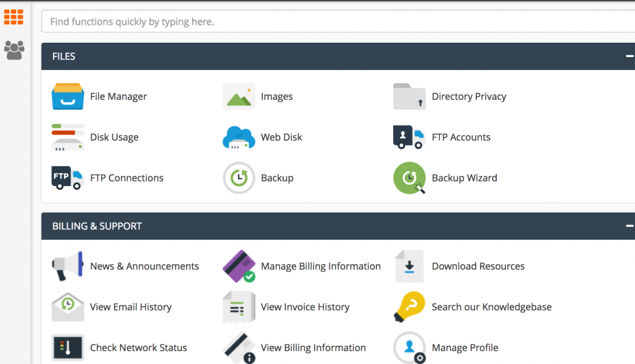The height and width of the screenshot is (364, 635).
Task: Select the View Billing Information link
Action: pyautogui.click(x=313, y=347)
